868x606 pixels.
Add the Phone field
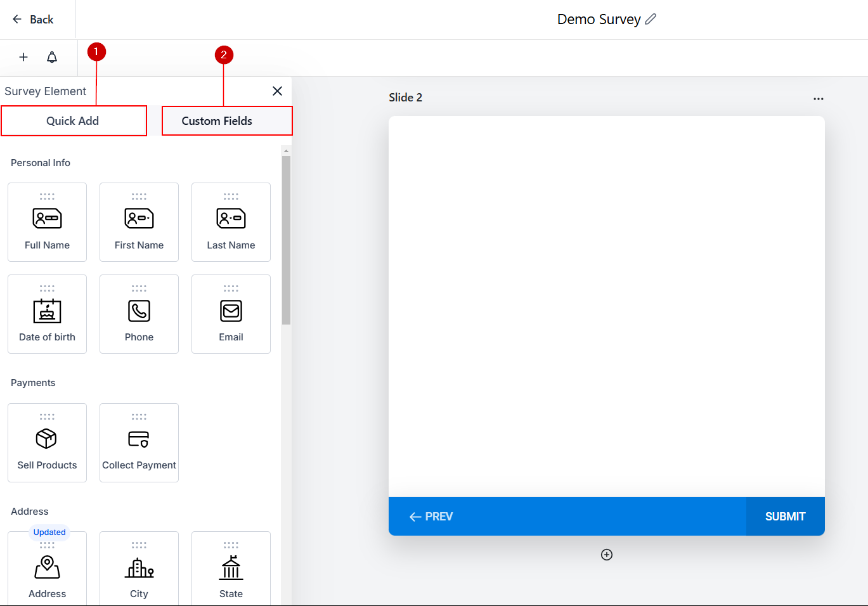[x=139, y=314]
